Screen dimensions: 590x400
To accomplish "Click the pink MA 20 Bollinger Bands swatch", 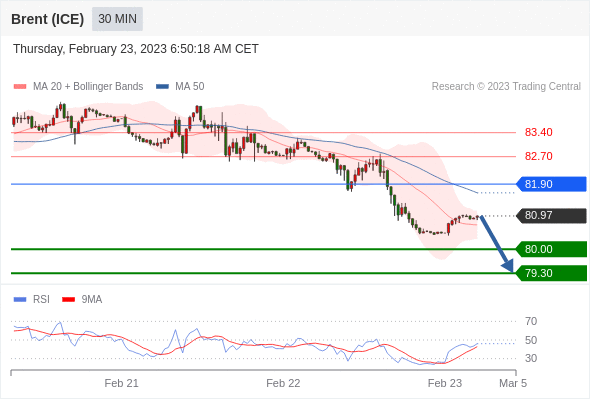I will [20, 87].
